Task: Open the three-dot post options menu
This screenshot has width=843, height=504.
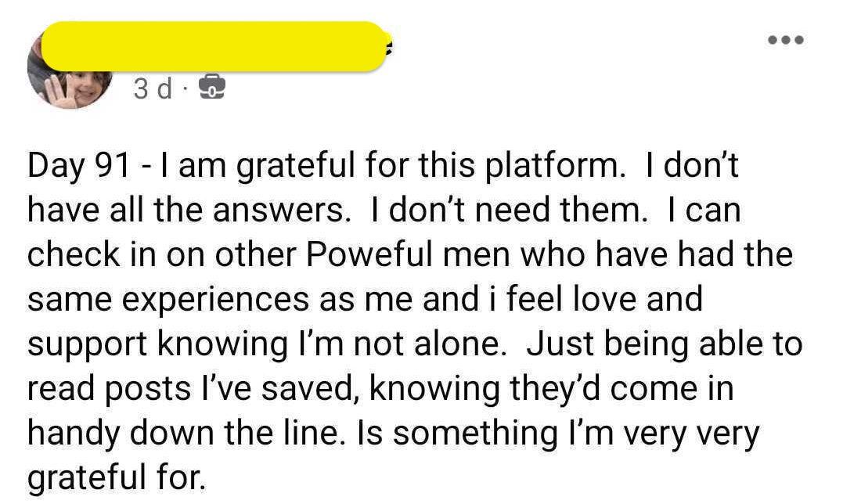Action: [x=786, y=40]
